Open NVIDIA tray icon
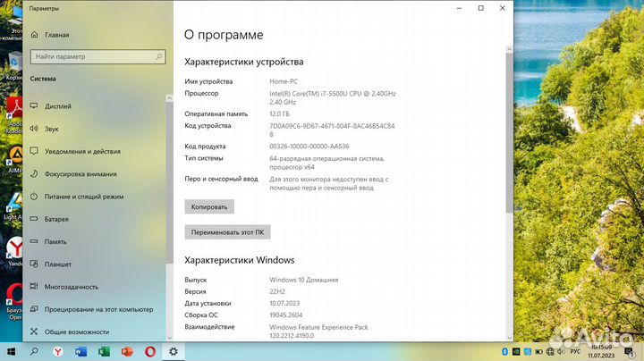644x361 pixels. 516,351
